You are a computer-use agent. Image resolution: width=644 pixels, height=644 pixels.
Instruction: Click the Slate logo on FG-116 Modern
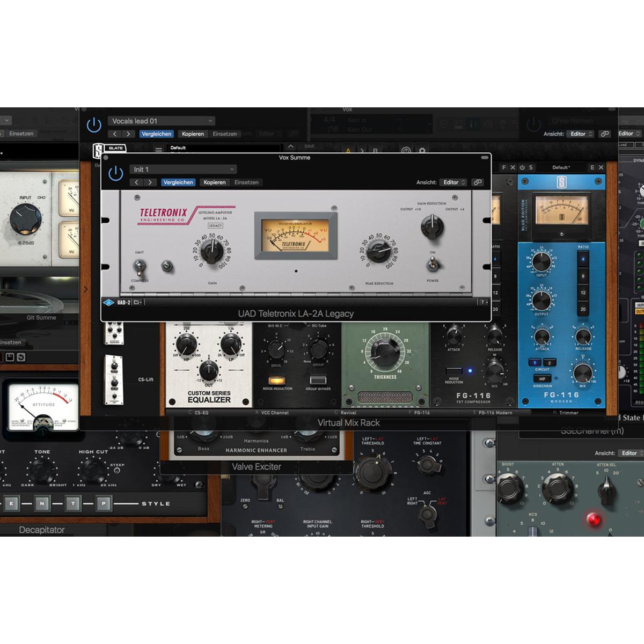point(562,182)
